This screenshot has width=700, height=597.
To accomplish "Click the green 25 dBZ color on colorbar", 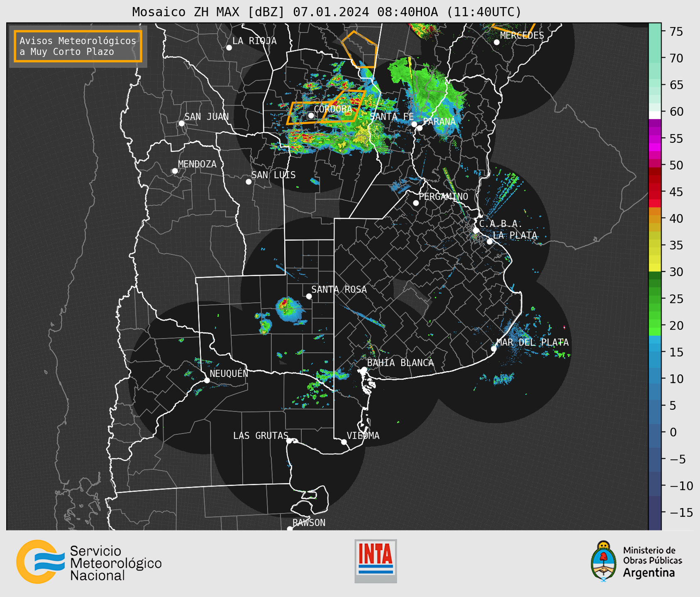I will [x=655, y=299].
